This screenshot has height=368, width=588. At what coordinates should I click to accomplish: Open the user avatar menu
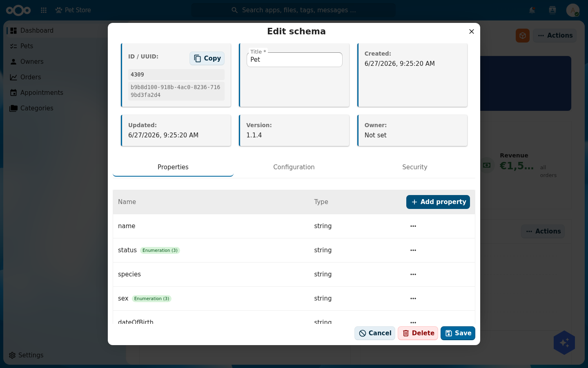coord(573,10)
